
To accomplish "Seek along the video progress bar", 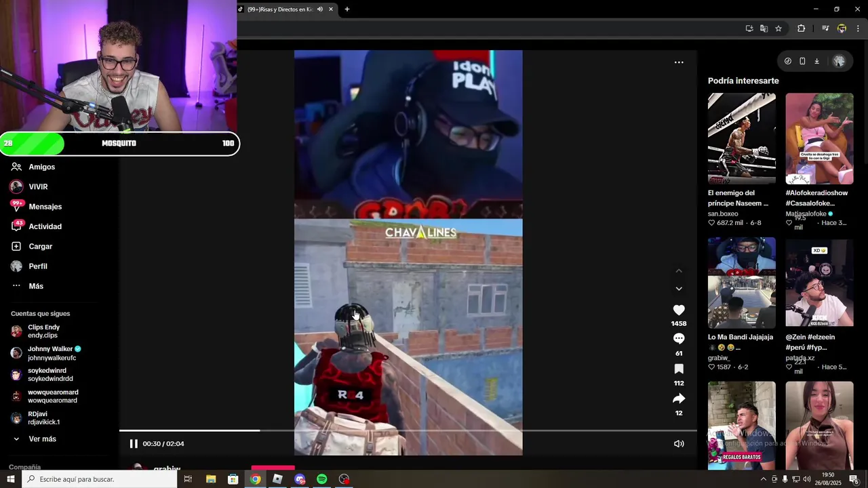I will click(408, 430).
